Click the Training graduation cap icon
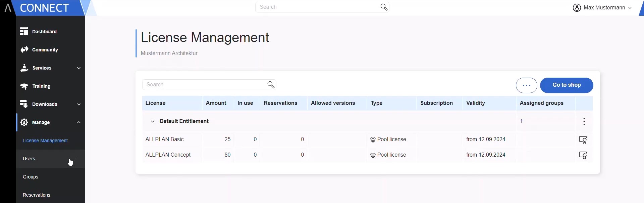Viewport: 644px width, 203px height. (24, 86)
